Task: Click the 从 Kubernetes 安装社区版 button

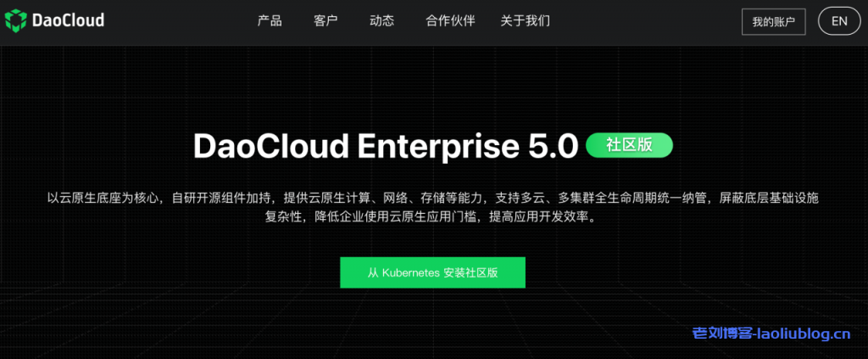Action: (432, 272)
